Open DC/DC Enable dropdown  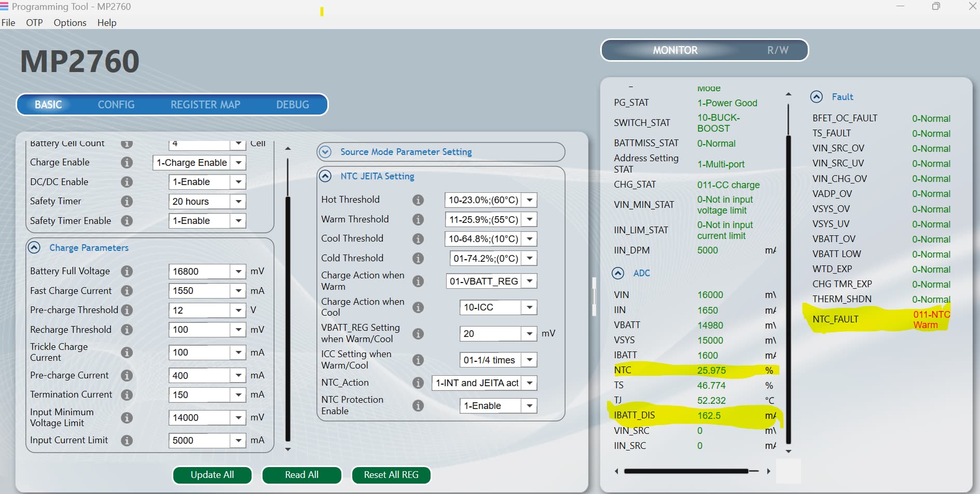[x=239, y=182]
